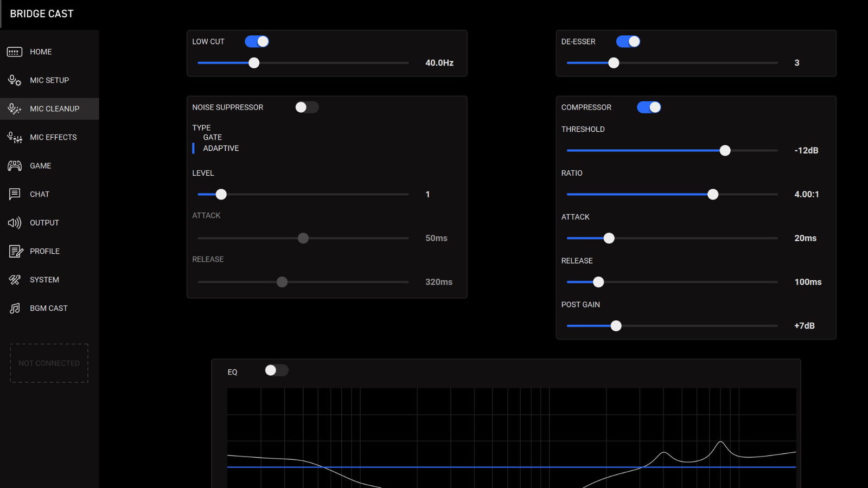Click the Mic Setup microphone-gear icon
868x488 pixels.
pyautogui.click(x=14, y=81)
